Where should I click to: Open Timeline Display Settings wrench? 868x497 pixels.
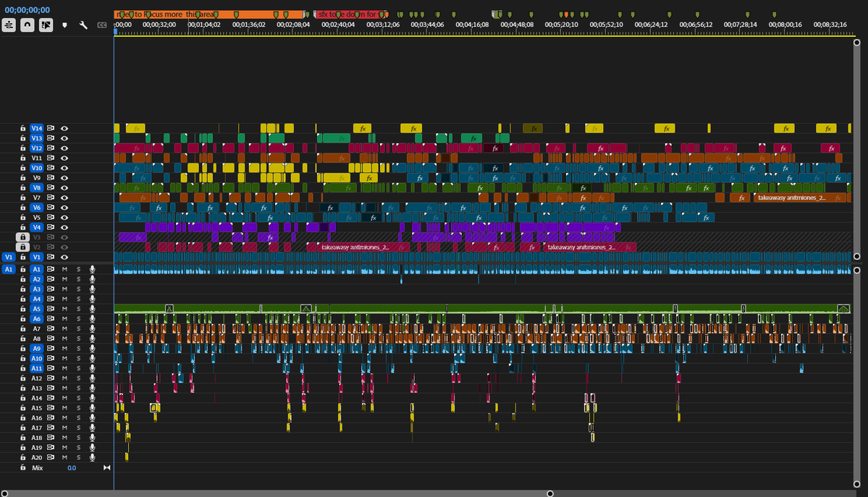pyautogui.click(x=83, y=25)
